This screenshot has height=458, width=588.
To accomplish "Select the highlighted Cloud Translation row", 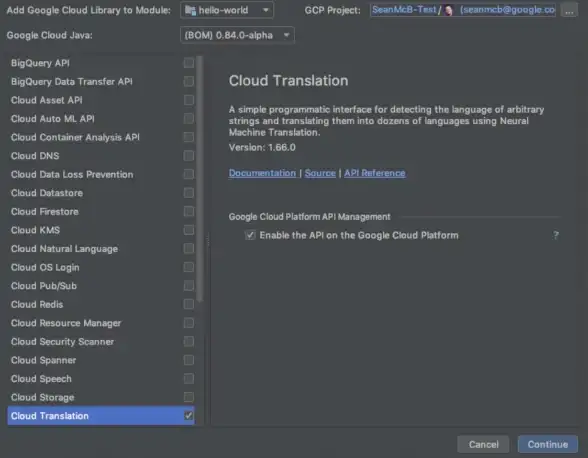I will pyautogui.click(x=101, y=416).
